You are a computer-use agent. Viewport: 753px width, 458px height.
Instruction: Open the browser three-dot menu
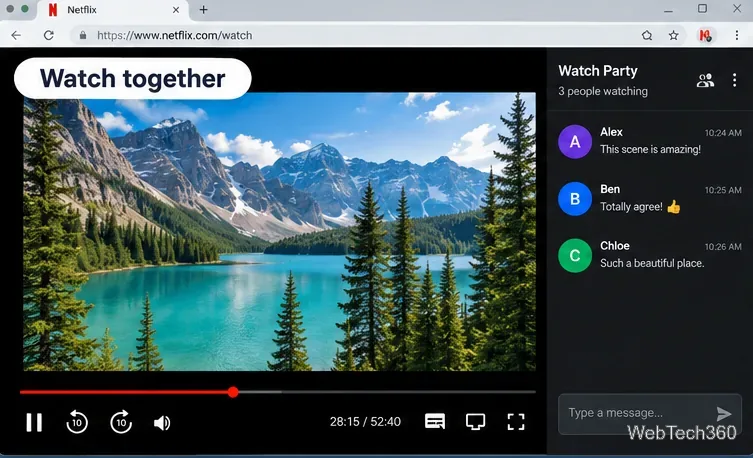[737, 35]
